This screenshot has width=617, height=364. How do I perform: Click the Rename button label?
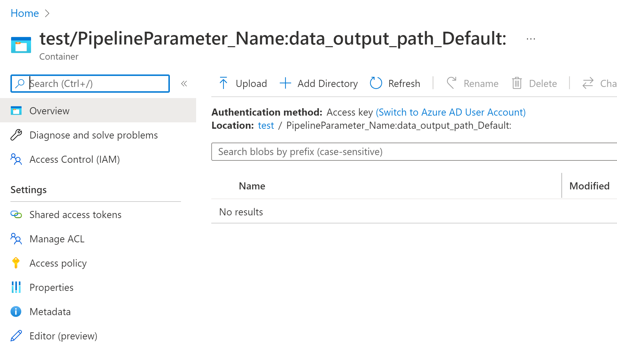(x=481, y=83)
